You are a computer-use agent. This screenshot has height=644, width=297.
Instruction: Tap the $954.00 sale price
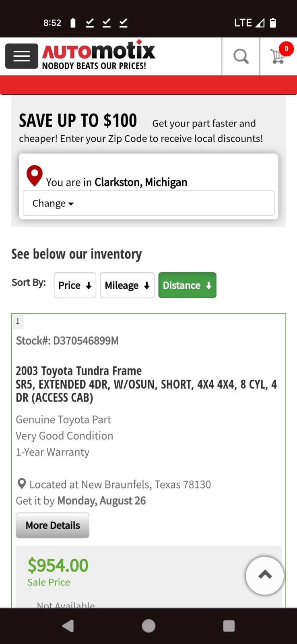click(58, 565)
